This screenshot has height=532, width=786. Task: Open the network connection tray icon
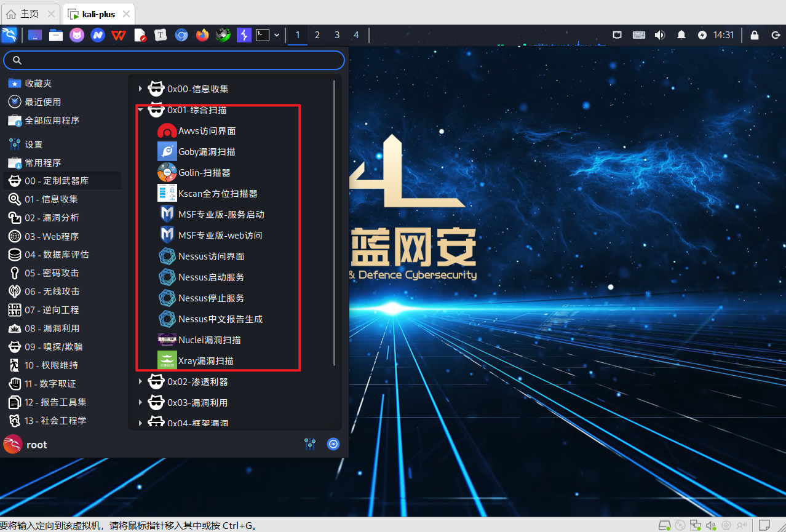click(617, 35)
